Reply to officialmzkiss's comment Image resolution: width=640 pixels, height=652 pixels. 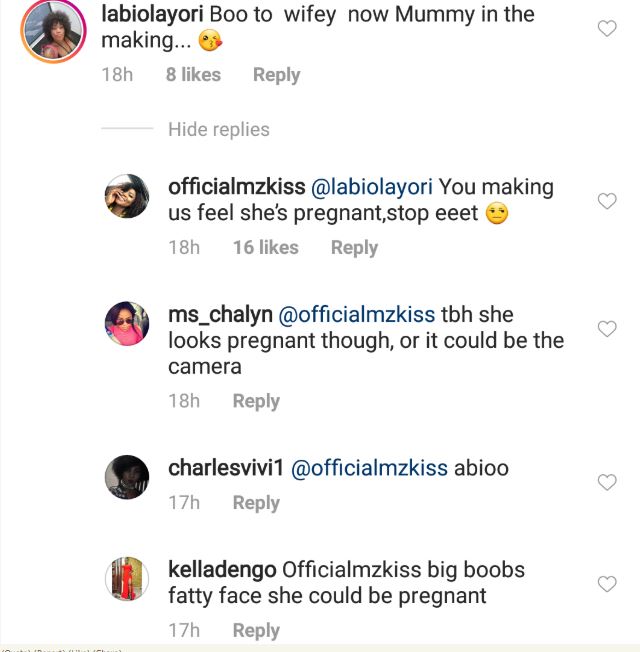pos(354,247)
